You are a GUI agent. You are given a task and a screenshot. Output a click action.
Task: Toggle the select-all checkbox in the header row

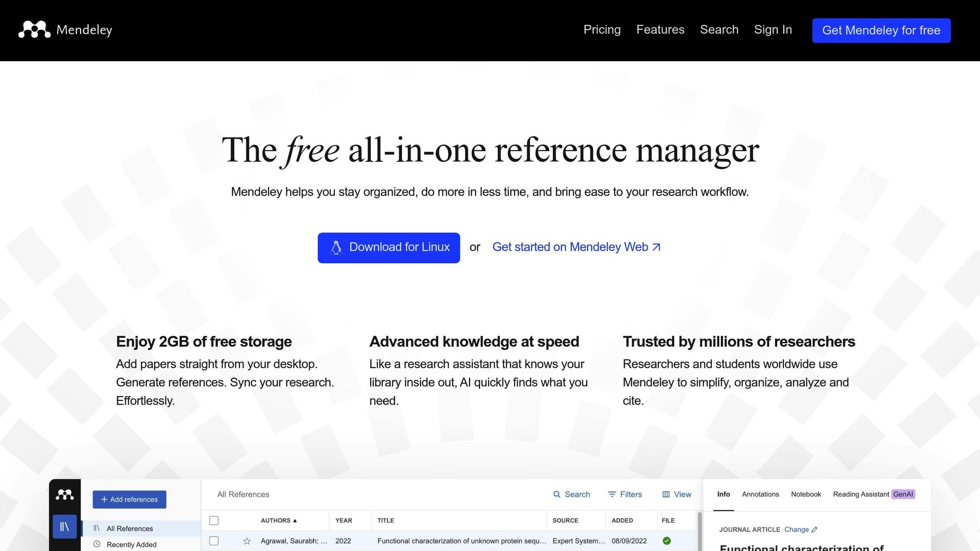214,520
